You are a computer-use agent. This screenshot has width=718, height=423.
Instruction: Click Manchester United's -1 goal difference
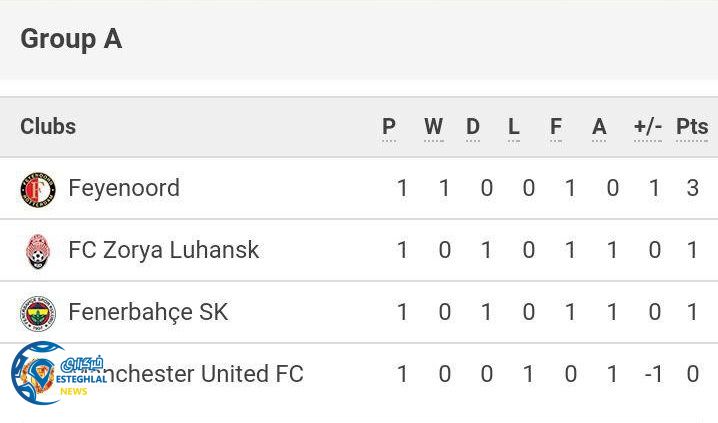(653, 374)
